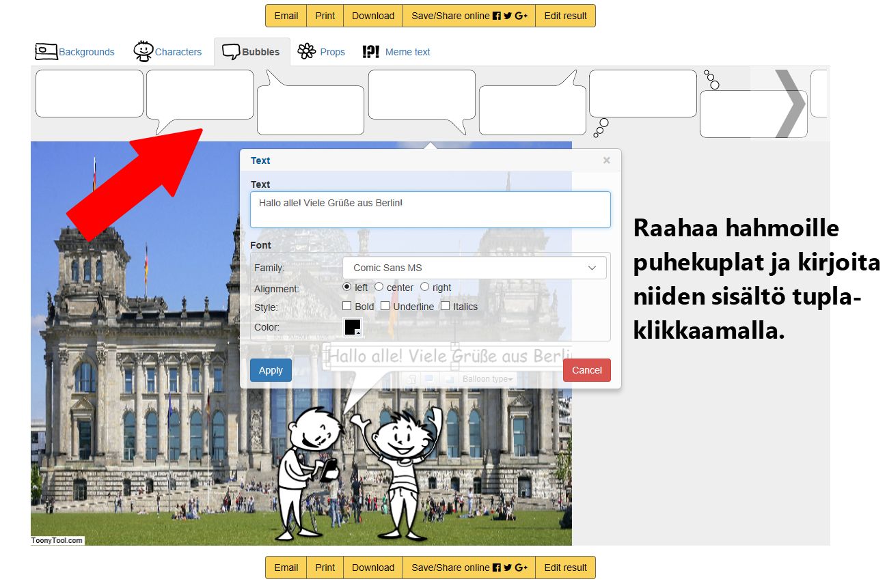This screenshot has width=887, height=588.
Task: Switch to the Characters tab
Action: (x=168, y=52)
